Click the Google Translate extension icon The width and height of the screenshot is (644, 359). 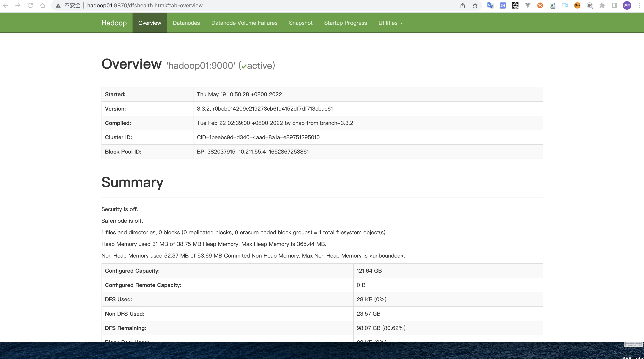[x=490, y=5]
